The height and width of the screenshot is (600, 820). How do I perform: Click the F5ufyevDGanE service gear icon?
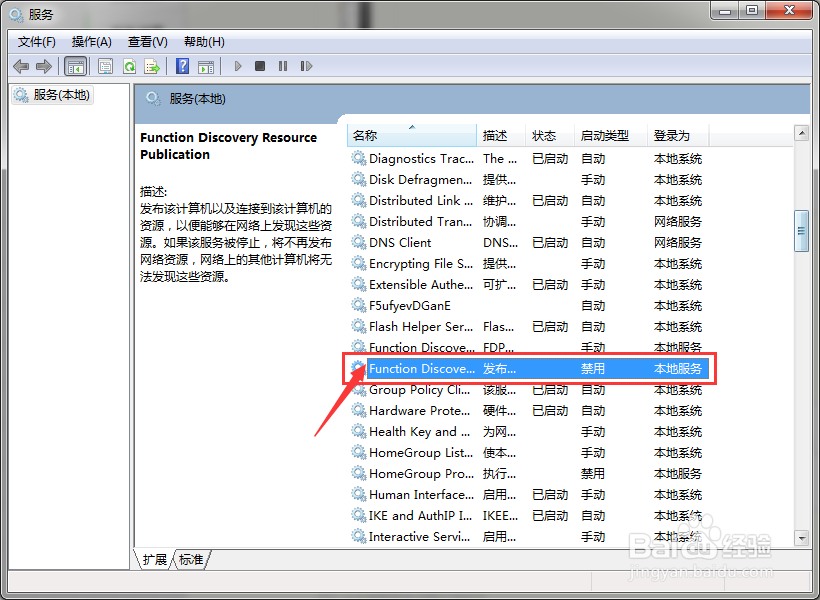coord(359,305)
